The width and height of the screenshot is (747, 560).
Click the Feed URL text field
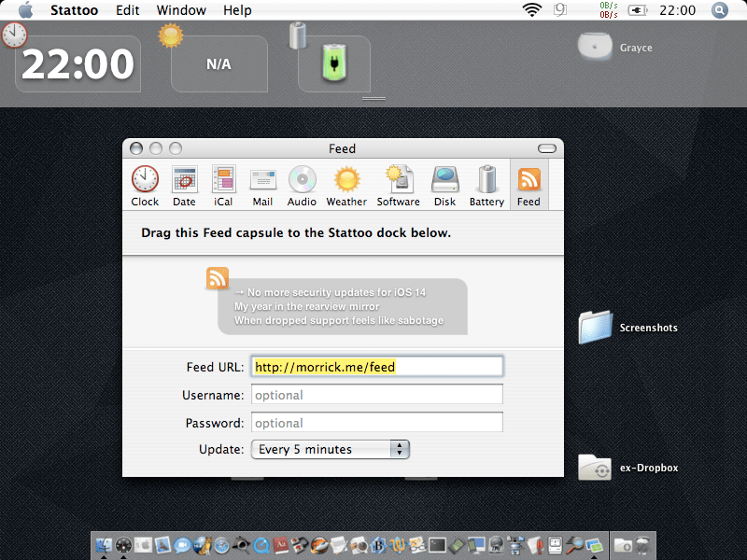click(377, 367)
